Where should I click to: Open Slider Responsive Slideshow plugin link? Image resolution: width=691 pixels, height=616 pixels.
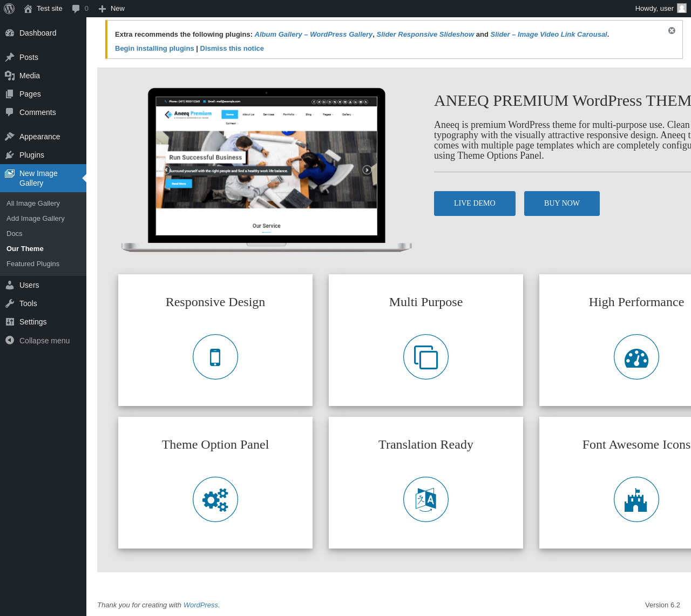pyautogui.click(x=425, y=35)
